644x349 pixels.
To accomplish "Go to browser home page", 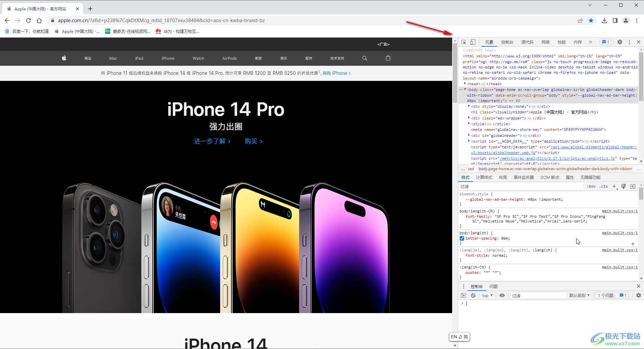I will pos(39,20).
